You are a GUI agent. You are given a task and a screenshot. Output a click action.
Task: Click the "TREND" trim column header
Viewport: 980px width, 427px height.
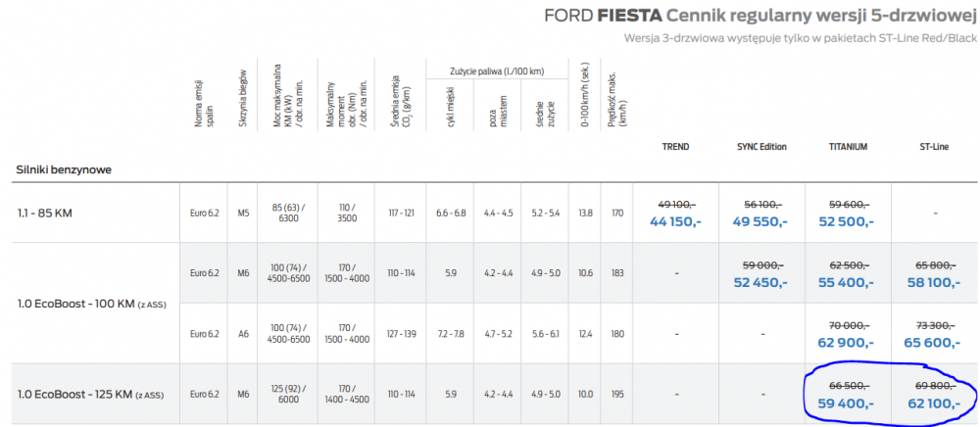675,147
